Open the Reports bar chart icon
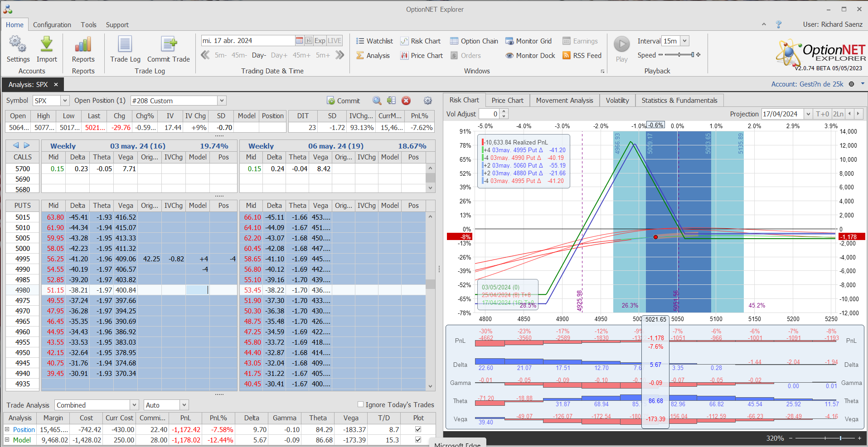The width and height of the screenshot is (868, 447). [83, 45]
